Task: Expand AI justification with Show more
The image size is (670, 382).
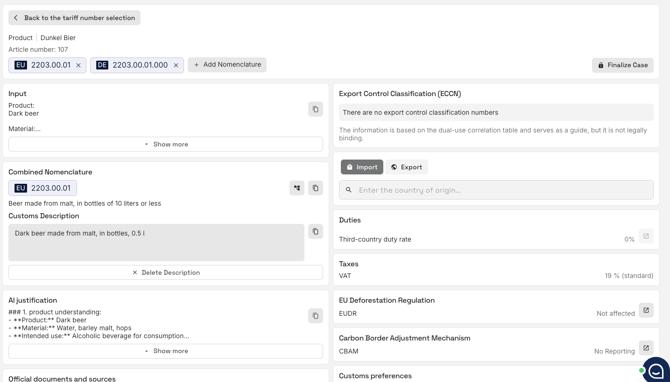Action: (165, 351)
